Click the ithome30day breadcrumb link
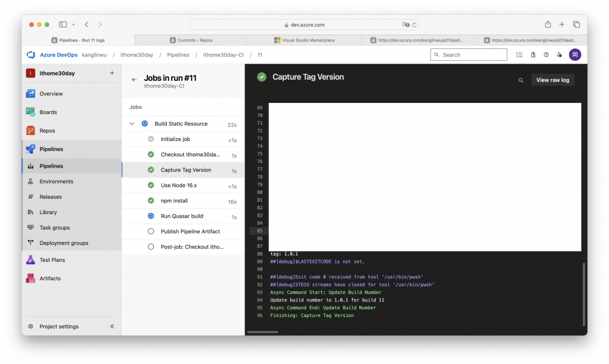609x364 pixels. tap(137, 55)
